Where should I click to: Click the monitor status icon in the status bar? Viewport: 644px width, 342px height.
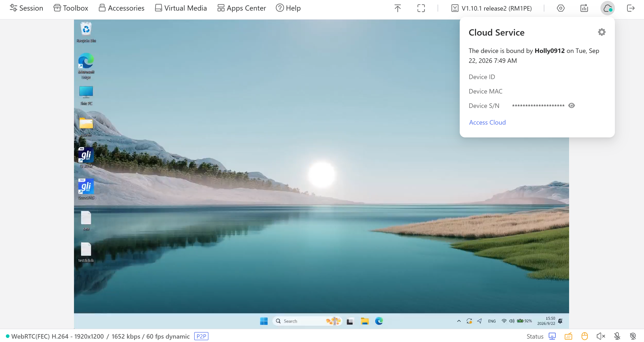[x=552, y=336]
